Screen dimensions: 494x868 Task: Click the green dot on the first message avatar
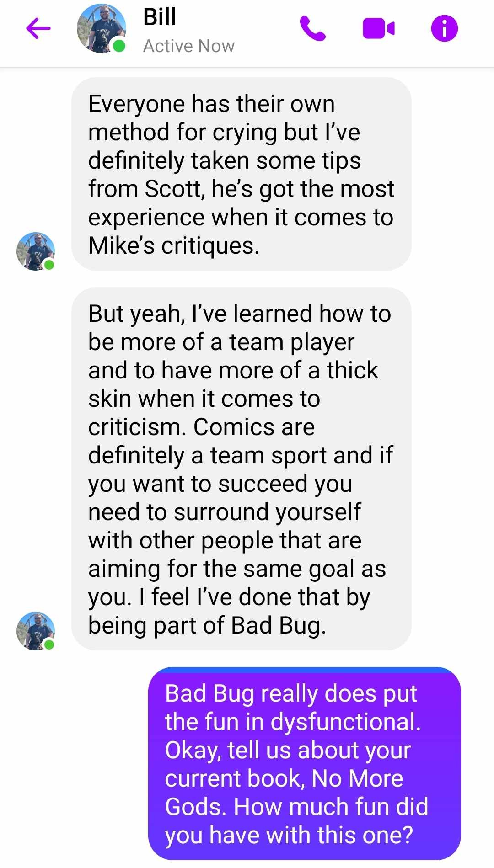[x=49, y=265]
